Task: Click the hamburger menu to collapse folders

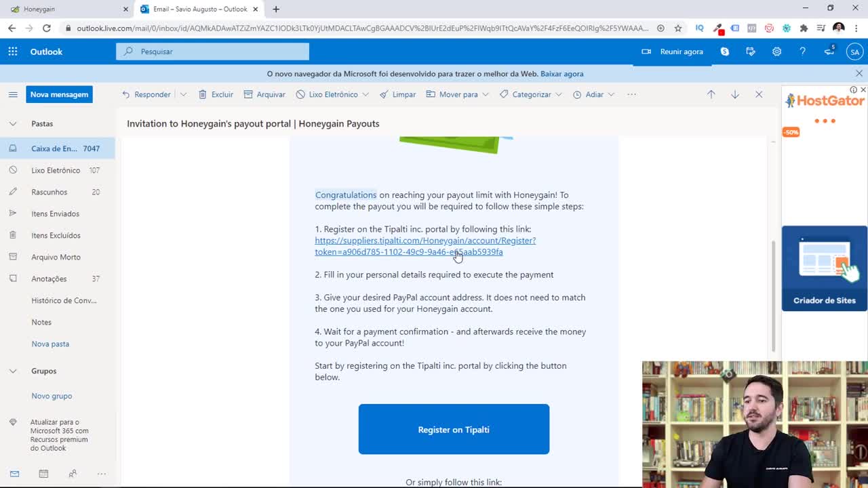Action: click(13, 94)
